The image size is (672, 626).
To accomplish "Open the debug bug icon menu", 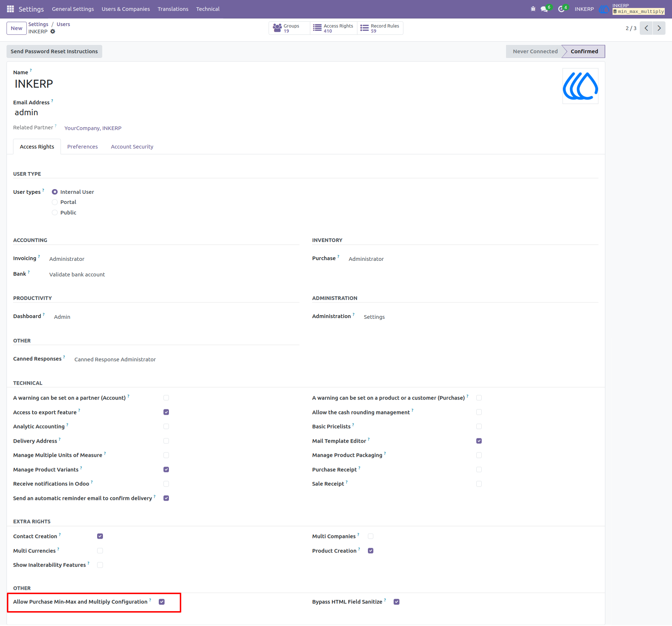I will click(x=533, y=9).
